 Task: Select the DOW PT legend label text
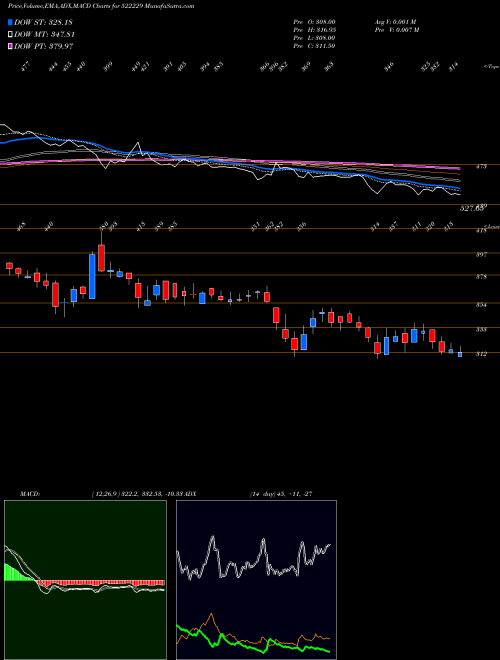[44, 46]
